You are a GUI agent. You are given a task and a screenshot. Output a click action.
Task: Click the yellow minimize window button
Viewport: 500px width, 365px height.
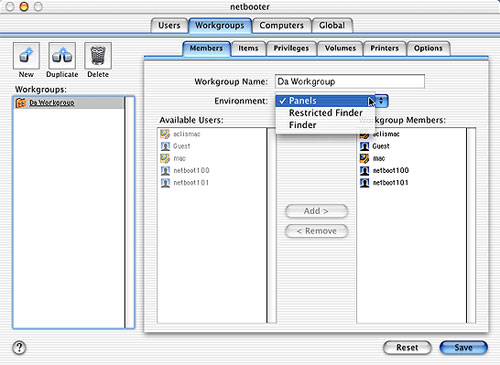pyautogui.click(x=24, y=6)
